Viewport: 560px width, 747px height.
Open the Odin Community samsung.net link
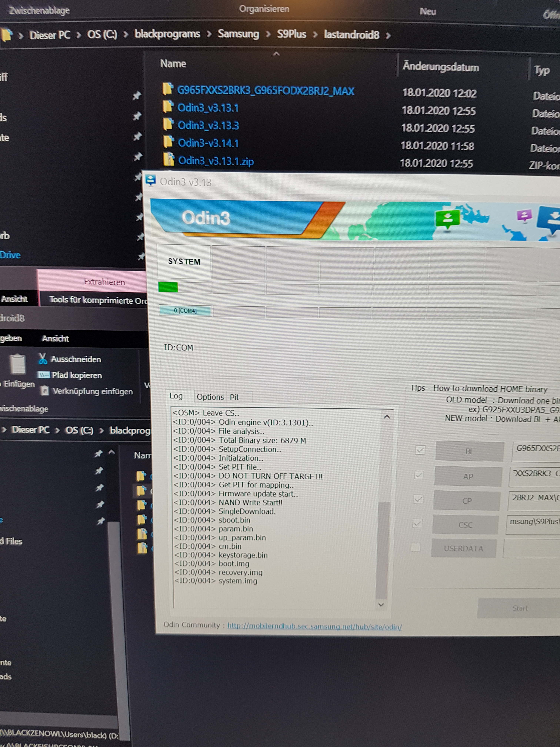314,626
